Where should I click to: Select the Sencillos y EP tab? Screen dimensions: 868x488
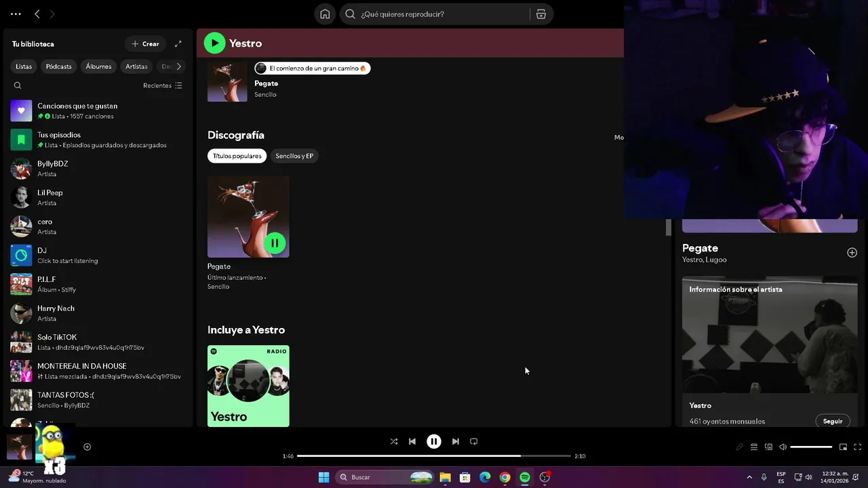[294, 156]
